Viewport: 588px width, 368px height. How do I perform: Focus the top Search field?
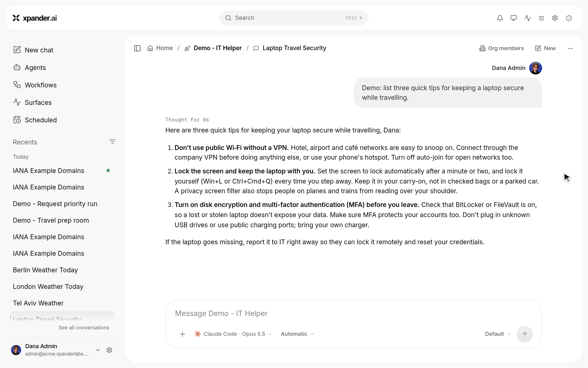click(294, 18)
